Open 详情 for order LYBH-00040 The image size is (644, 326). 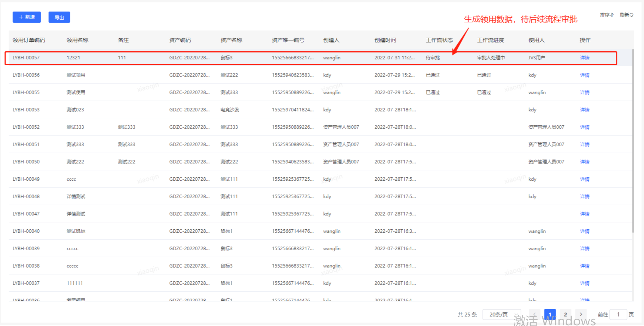(585, 231)
